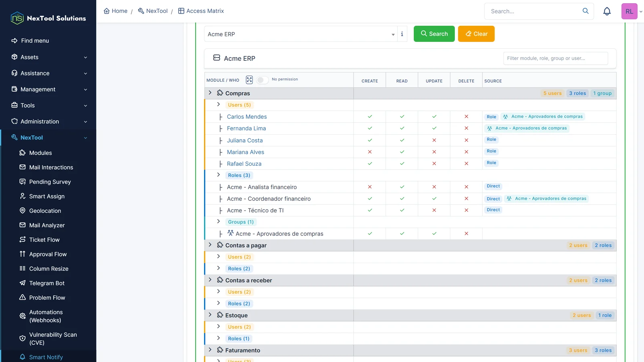Click the NexTool Solutions logo
Screen dimensions: 644x362
(48, 18)
